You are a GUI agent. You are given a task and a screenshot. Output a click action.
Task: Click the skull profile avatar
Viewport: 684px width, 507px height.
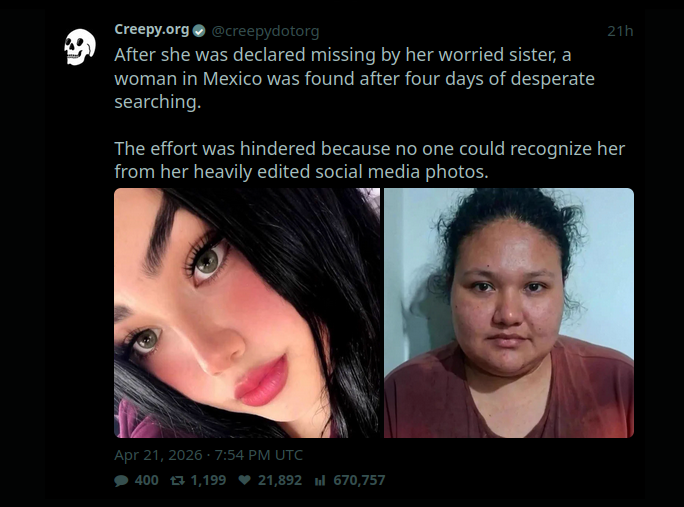[80, 47]
